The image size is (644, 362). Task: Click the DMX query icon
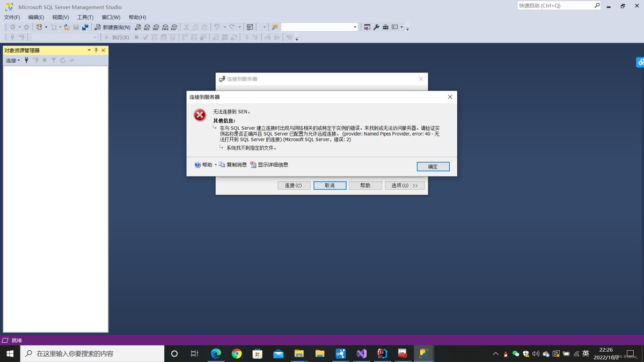coord(156,27)
